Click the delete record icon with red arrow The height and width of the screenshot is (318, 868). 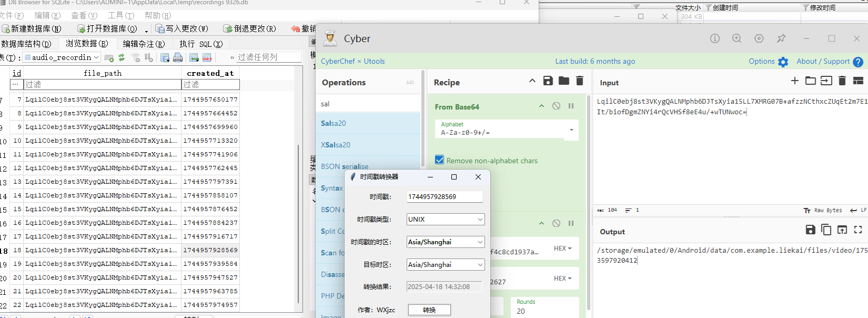[x=207, y=57]
